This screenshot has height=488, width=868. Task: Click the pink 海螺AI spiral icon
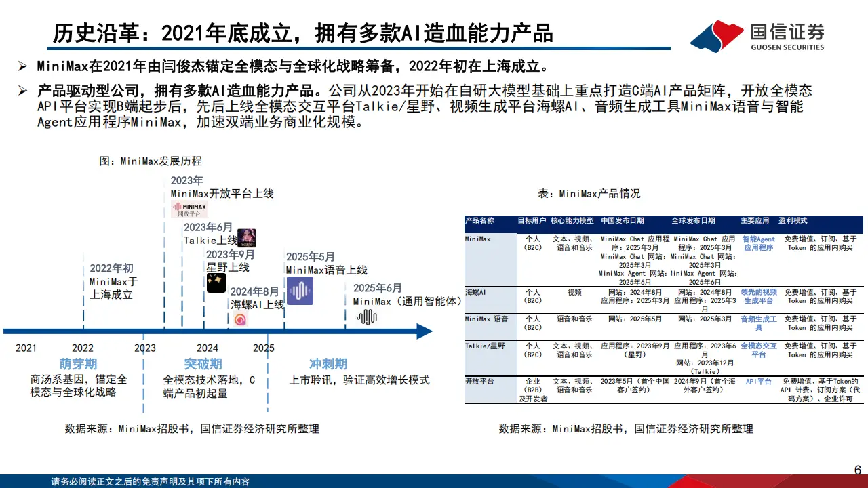tap(239, 319)
